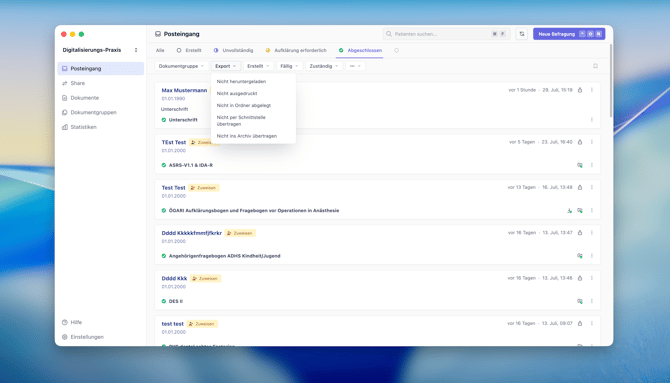The height and width of the screenshot is (383, 670).
Task: Click the empty circle tab after Abgeschlossen
Action: tap(397, 50)
